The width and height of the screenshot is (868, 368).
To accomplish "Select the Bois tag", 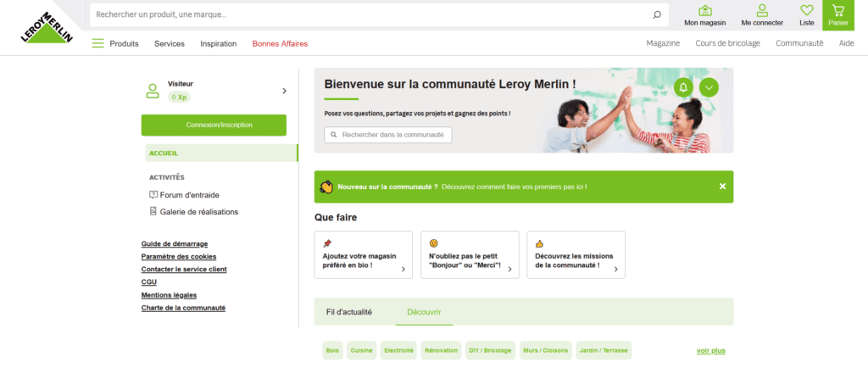I will point(332,350).
